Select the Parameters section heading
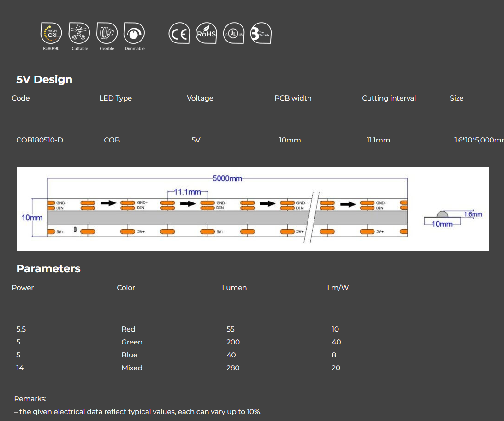 (48, 268)
